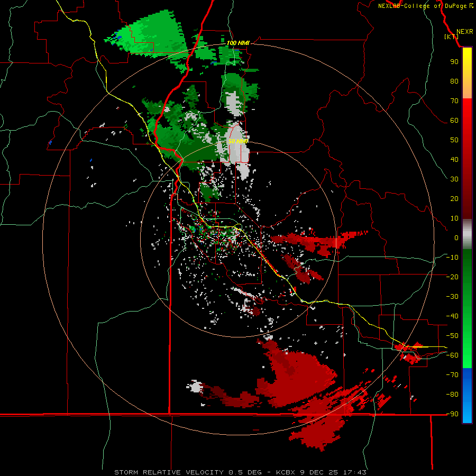Click the -80 value on velocity scale
Viewport: 476px width, 476px height.
click(452, 395)
